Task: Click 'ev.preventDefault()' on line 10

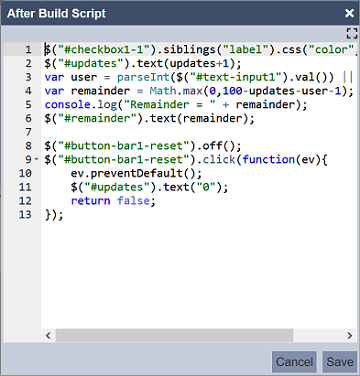Action: point(136,173)
